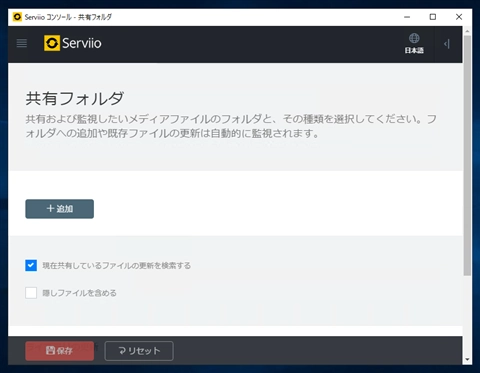Open the 日本語 language selector

pos(414,43)
